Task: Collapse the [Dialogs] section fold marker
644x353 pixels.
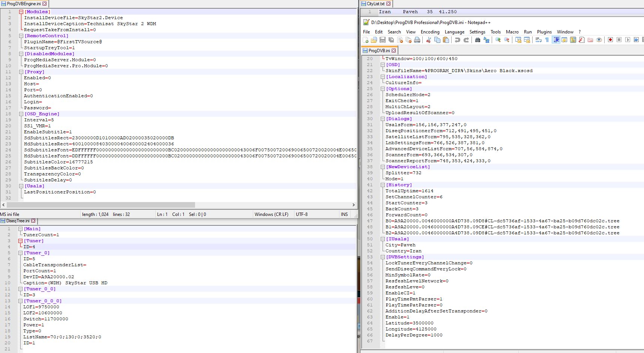Action: 383,119
